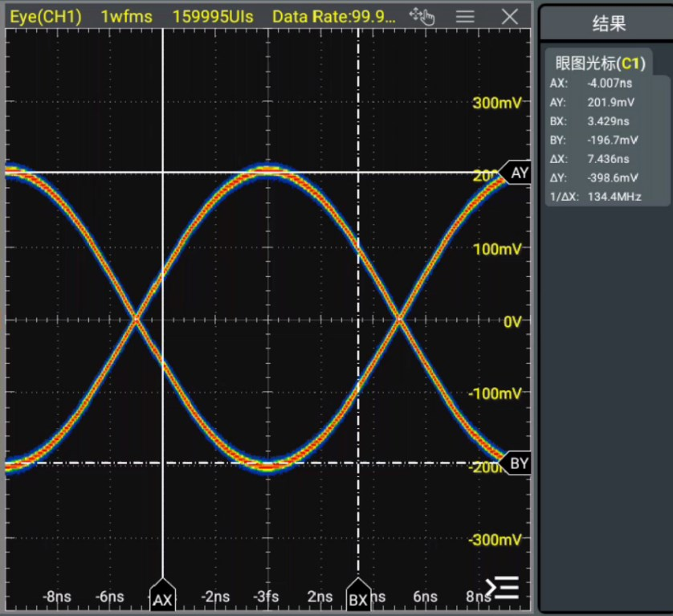Click the -3fs center time label
The width and height of the screenshot is (673, 616).
coord(266,597)
